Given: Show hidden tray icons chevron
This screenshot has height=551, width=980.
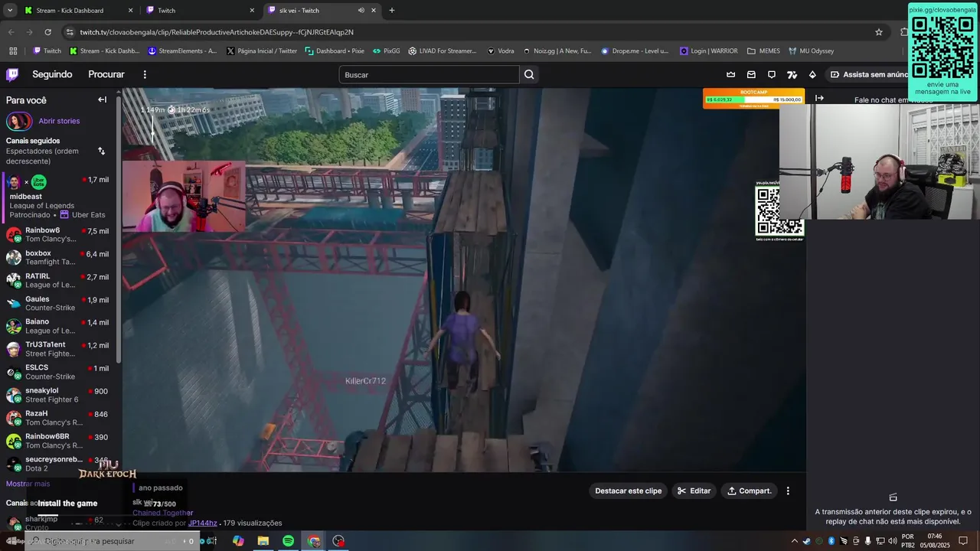Looking at the screenshot, I should point(794,541).
